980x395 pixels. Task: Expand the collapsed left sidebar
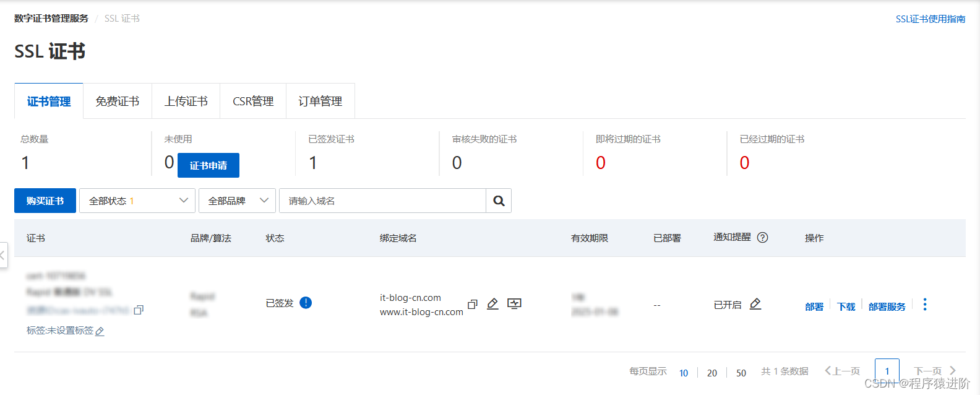[x=3, y=255]
